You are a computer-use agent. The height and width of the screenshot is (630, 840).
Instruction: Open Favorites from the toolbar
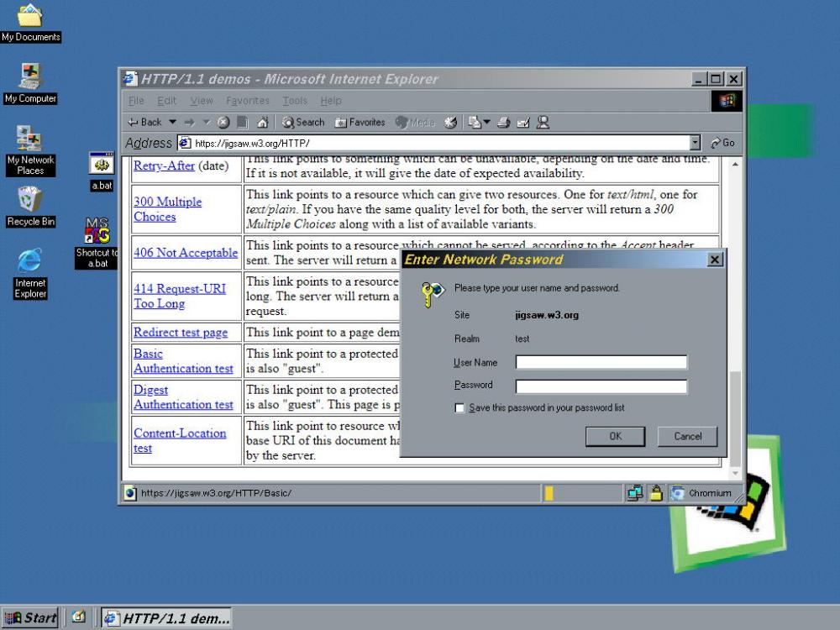pyautogui.click(x=360, y=123)
